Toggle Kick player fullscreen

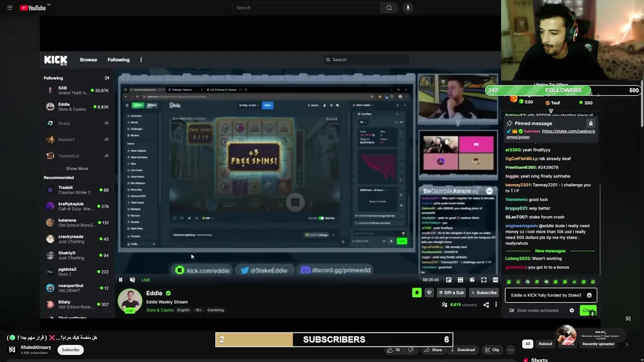[484, 280]
